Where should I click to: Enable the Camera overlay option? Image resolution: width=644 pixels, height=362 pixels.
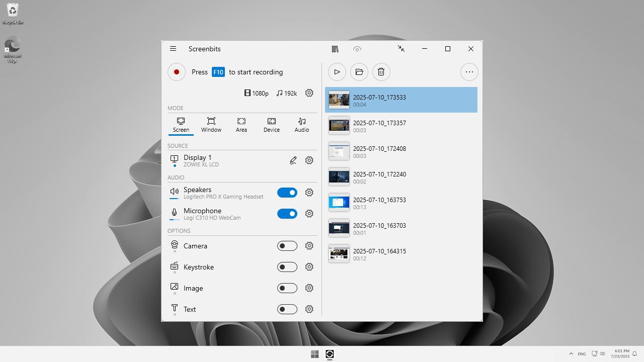coord(287,246)
